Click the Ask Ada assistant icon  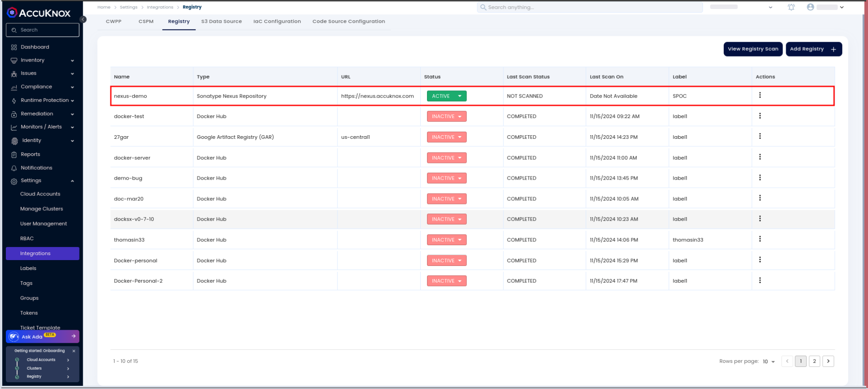(x=14, y=337)
